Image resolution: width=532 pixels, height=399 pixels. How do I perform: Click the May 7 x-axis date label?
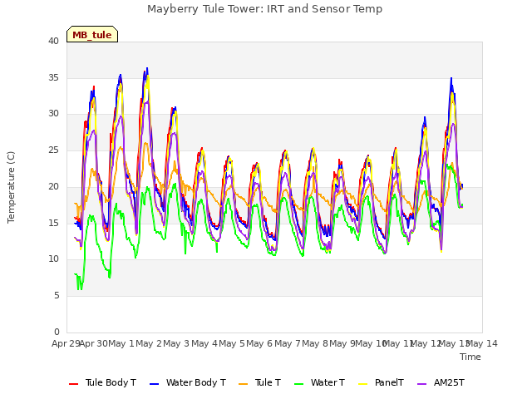(288, 343)
